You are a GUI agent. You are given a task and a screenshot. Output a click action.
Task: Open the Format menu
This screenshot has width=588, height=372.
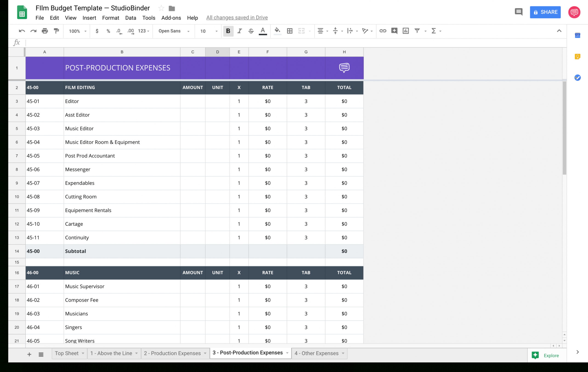[x=110, y=18]
